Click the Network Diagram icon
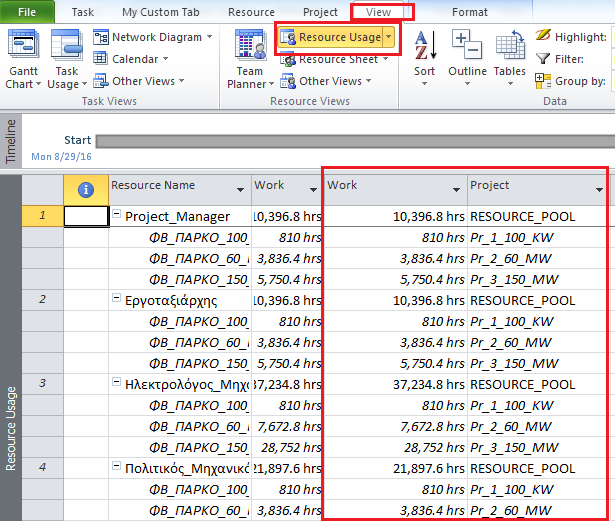The height and width of the screenshot is (521, 615). click(x=100, y=37)
